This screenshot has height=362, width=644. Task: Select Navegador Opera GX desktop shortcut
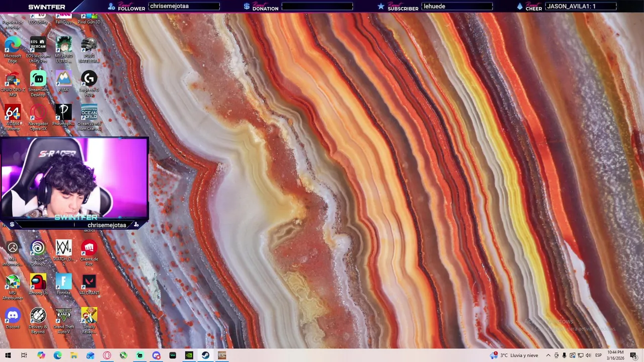(38, 118)
